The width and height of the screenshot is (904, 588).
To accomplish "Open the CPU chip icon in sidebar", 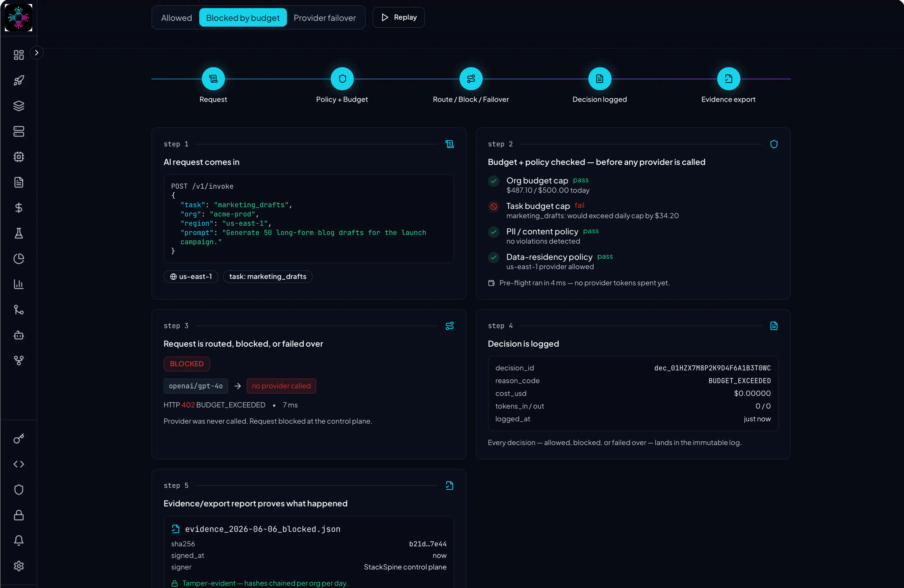I will (x=19, y=157).
